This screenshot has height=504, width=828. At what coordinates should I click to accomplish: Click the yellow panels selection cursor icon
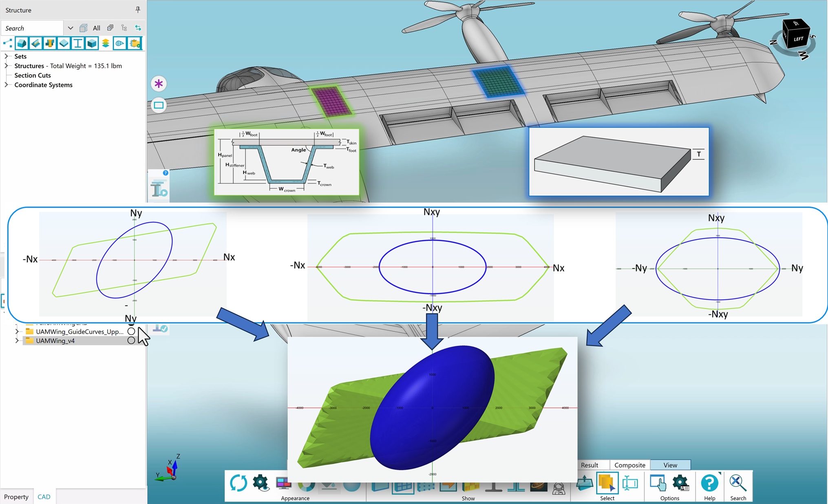point(607,483)
